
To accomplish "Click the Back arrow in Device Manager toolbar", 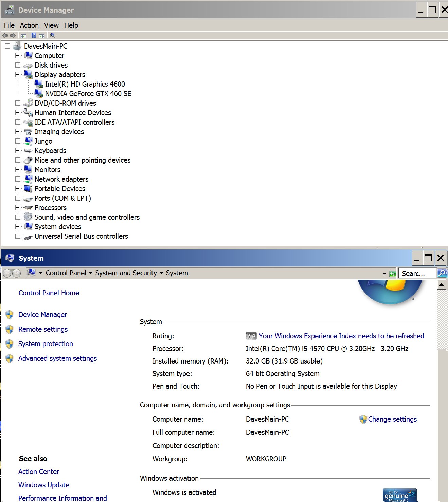I will click(5, 35).
